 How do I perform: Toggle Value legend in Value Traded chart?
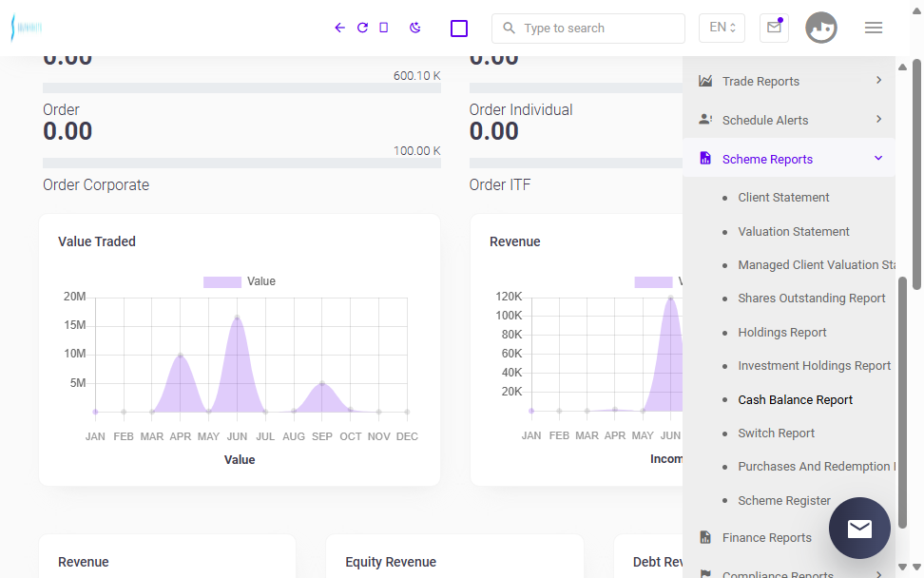[240, 281]
